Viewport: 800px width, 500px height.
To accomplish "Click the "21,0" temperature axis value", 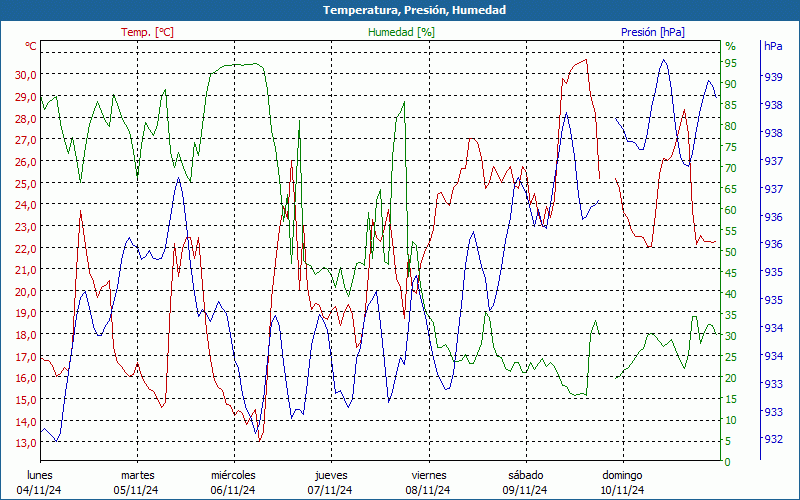I will [x=26, y=270].
